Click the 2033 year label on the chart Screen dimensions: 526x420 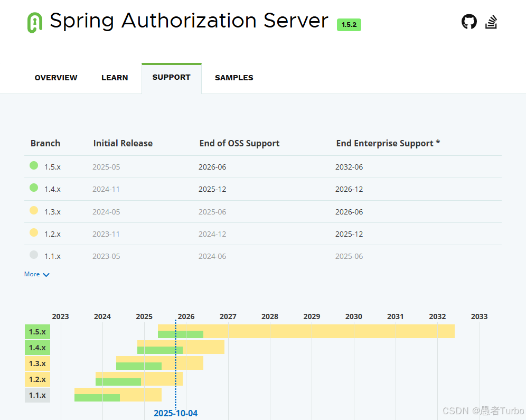point(480,316)
